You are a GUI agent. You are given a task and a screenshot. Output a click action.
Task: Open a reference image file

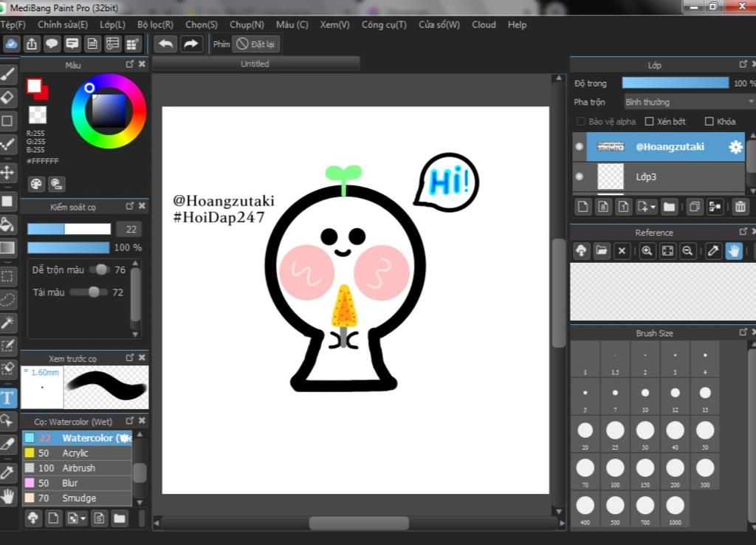click(601, 251)
